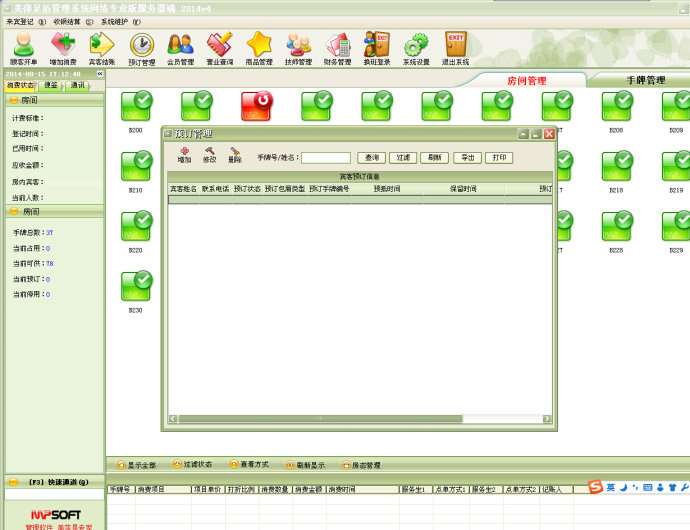The height and width of the screenshot is (530, 690).
Task: Click 刷新显示 bottom bar button
Action: click(305, 465)
